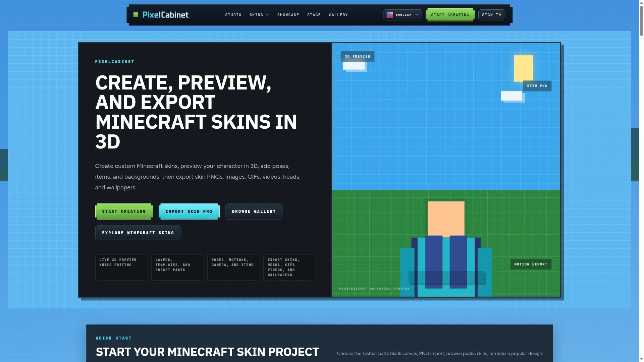This screenshot has width=644, height=362.
Task: Click the Sign In button
Action: pyautogui.click(x=491, y=15)
